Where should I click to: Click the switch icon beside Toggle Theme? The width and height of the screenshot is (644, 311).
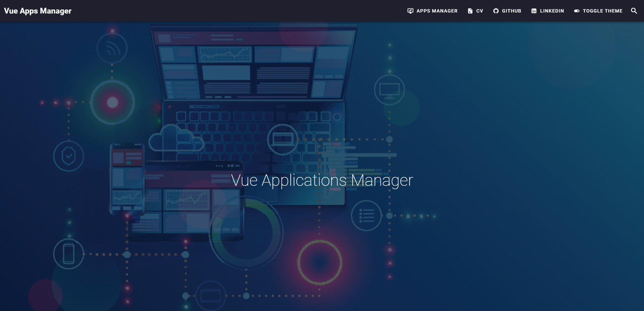pos(577,11)
